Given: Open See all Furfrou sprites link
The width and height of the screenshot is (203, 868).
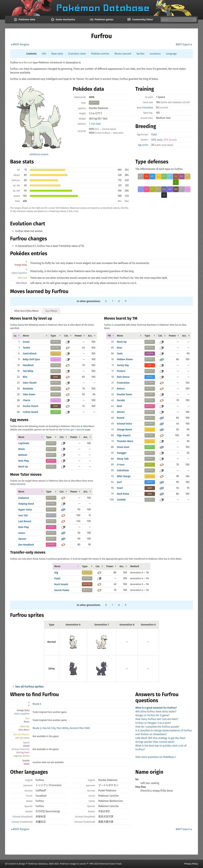Looking at the screenshot, I should 29,686.
